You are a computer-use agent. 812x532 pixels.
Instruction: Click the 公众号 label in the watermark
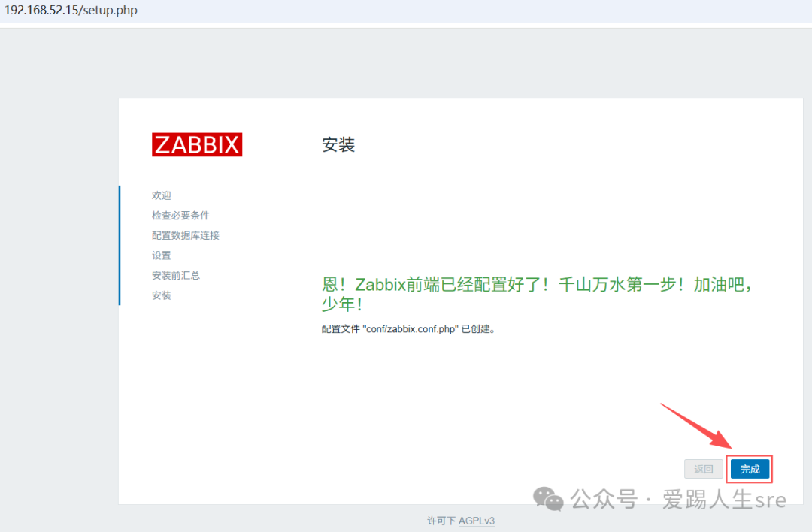point(603,499)
